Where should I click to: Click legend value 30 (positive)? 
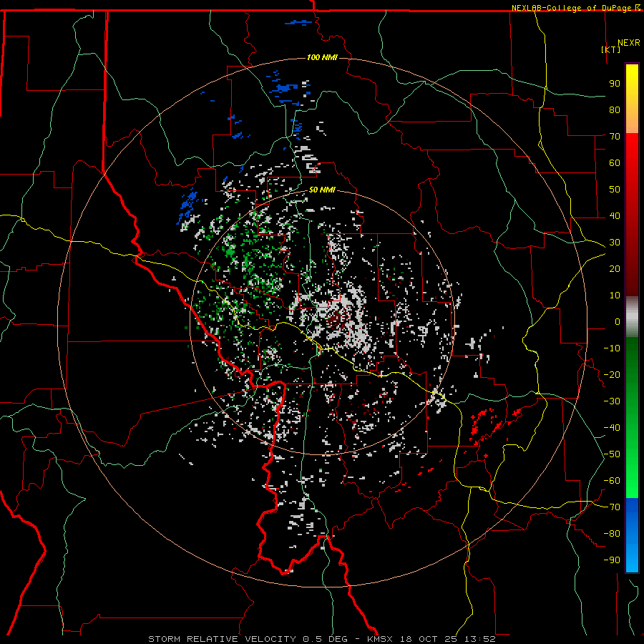coord(615,243)
